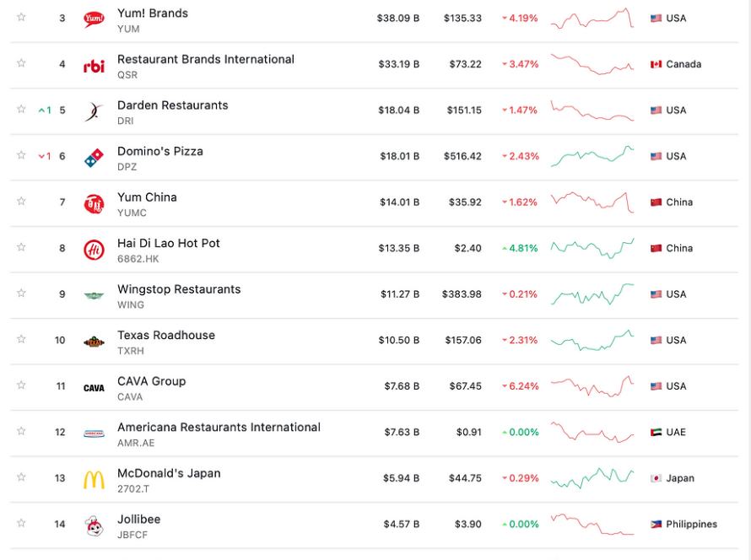Add Domino's Pizza to favorites via star
Image resolution: width=751 pixels, height=560 pixels.
point(21,155)
